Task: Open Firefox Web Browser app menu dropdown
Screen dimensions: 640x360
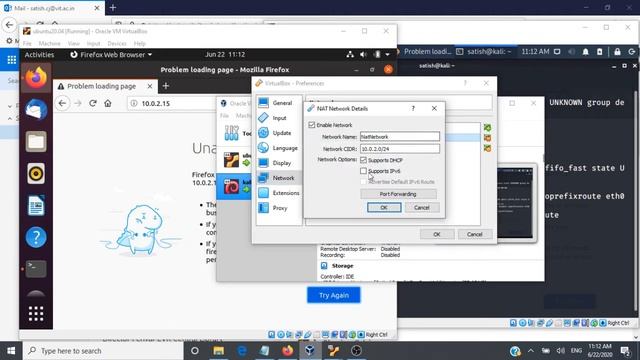Action: pos(111,54)
